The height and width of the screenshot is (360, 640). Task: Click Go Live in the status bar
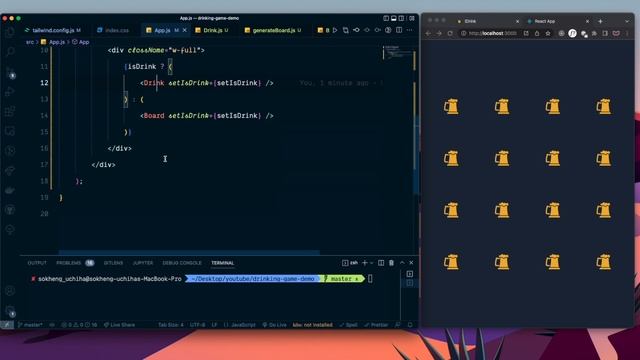(x=274, y=325)
